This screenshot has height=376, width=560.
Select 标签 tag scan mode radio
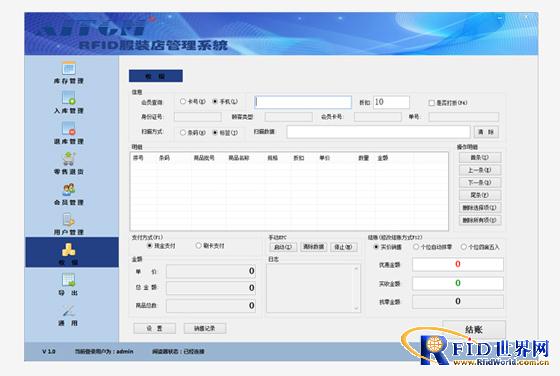[215, 132]
